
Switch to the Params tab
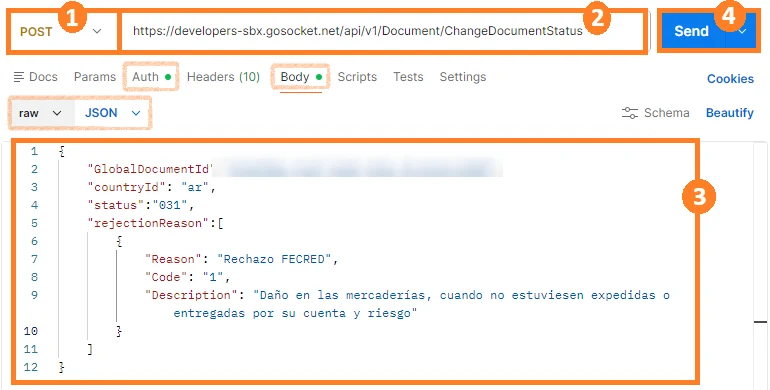(x=95, y=77)
